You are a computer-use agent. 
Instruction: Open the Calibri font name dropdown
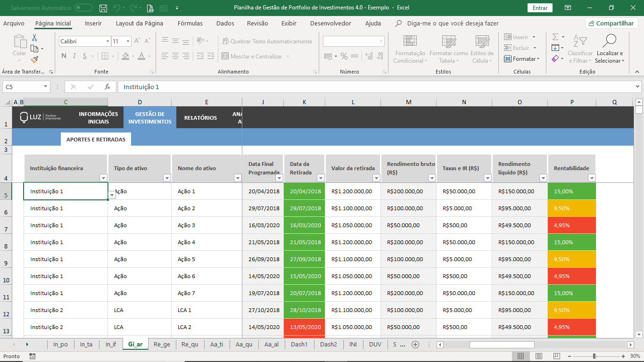click(107, 41)
